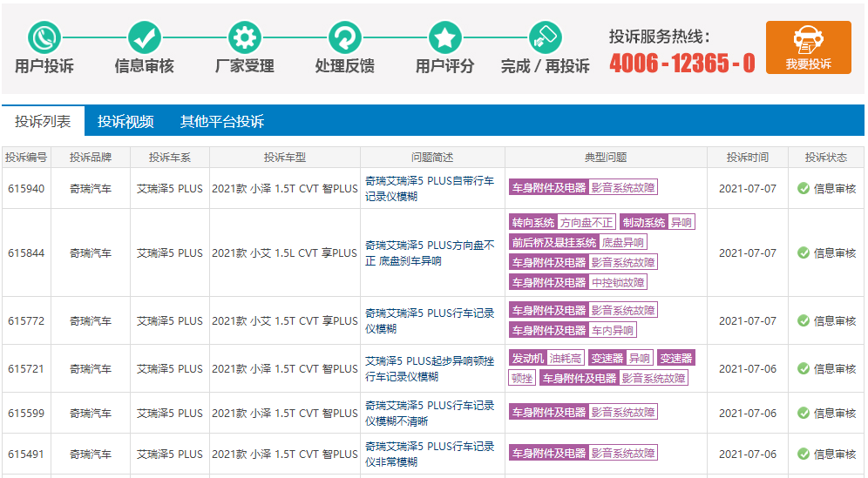Click the 转向系统 方向盘不正 tag

(562, 222)
